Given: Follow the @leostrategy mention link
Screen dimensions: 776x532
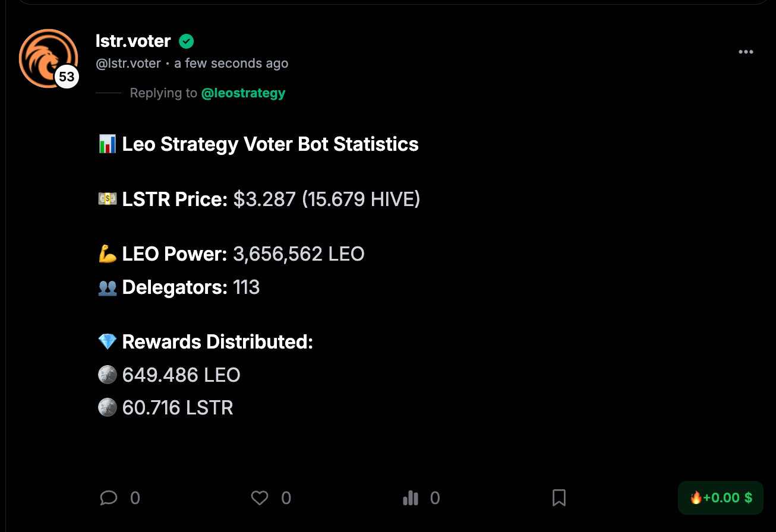Looking at the screenshot, I should tap(243, 93).
